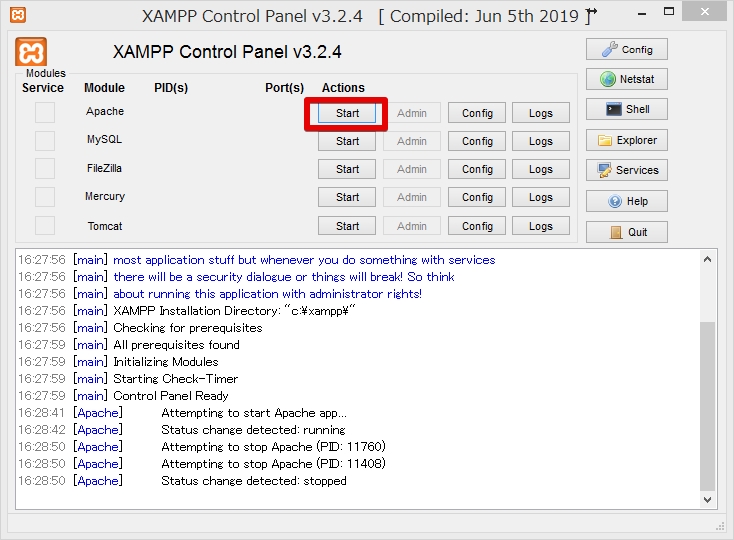Viewport: 734px width, 540px height.
Task: Toggle the Tomcat service checkbox
Action: tap(45, 226)
